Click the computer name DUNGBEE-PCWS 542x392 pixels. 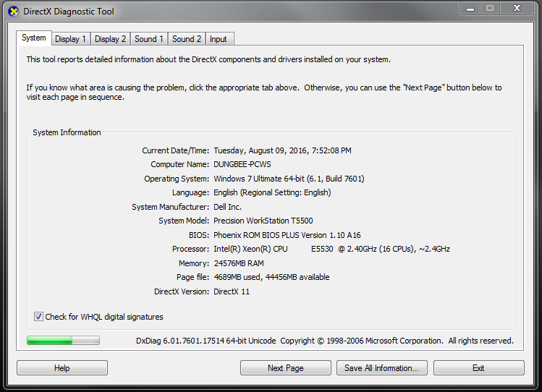[242, 164]
